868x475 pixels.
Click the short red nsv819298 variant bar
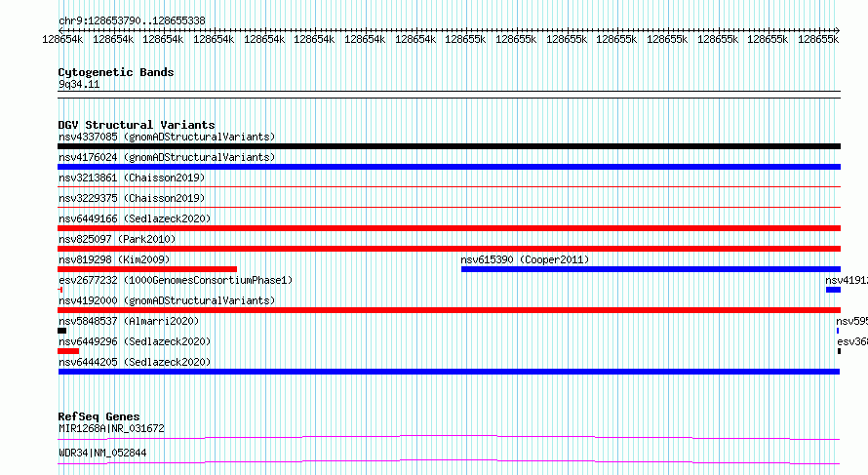tap(147, 269)
